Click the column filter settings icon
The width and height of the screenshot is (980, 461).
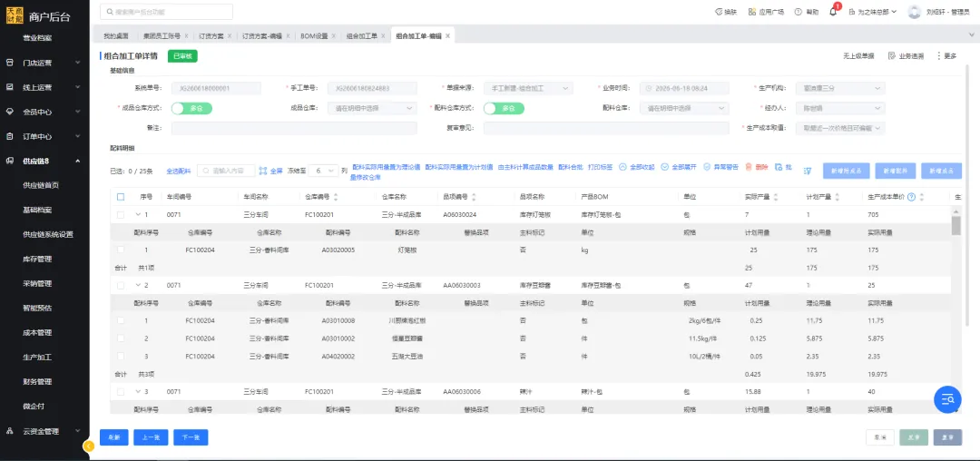[x=808, y=170]
